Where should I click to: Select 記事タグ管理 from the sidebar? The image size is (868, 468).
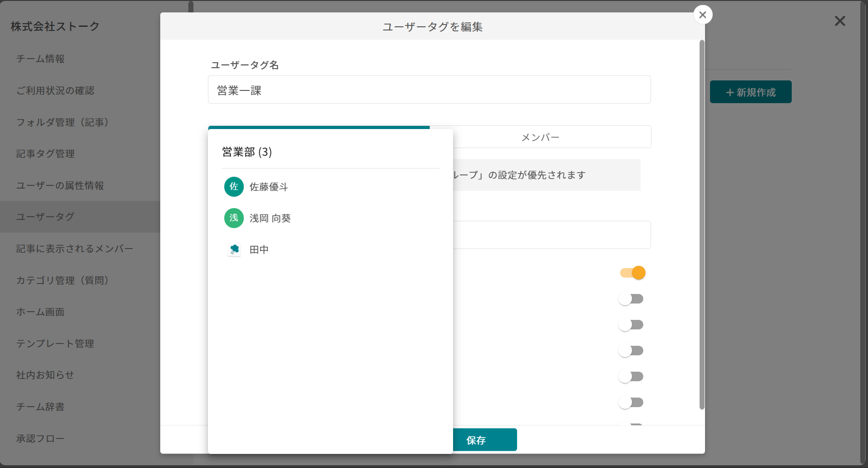point(45,154)
